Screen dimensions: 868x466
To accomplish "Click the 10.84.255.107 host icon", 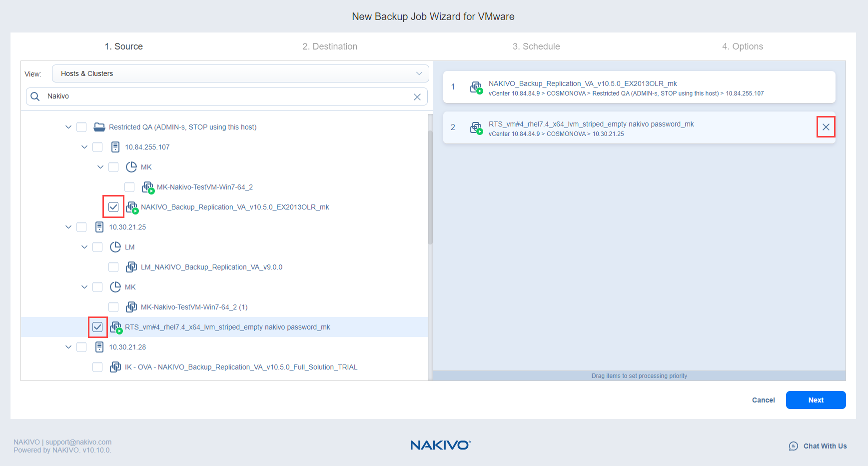I will [x=115, y=147].
